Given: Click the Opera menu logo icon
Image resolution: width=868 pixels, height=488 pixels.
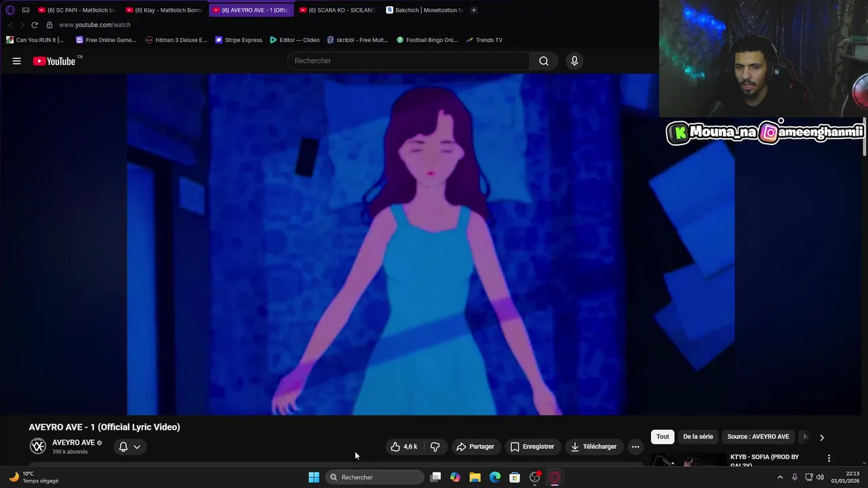Looking at the screenshot, I should (x=10, y=10).
